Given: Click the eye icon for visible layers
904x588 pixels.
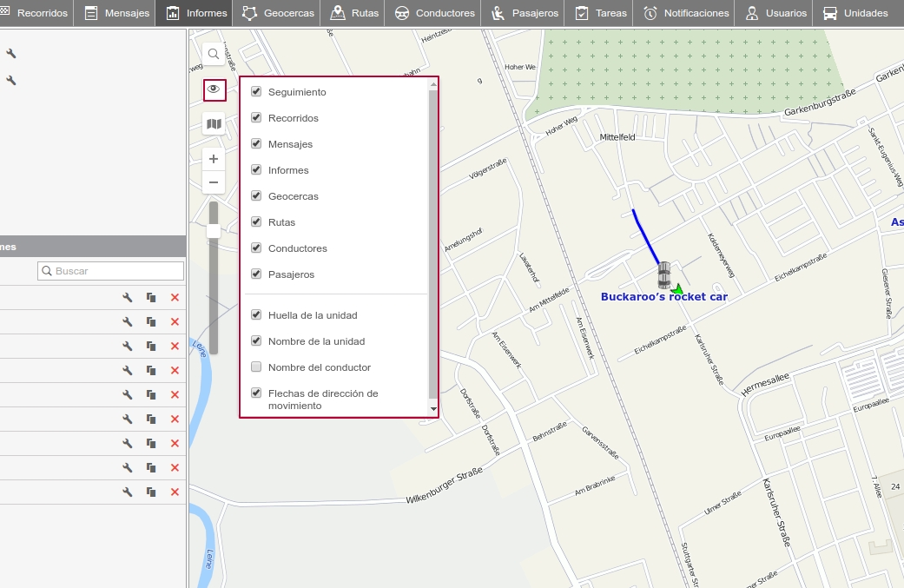Looking at the screenshot, I should point(214,89).
